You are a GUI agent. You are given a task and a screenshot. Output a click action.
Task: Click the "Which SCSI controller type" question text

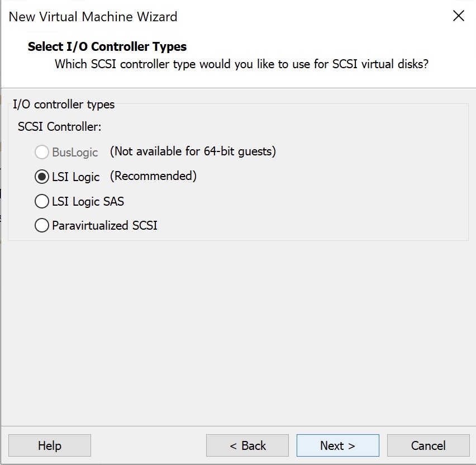241,64
